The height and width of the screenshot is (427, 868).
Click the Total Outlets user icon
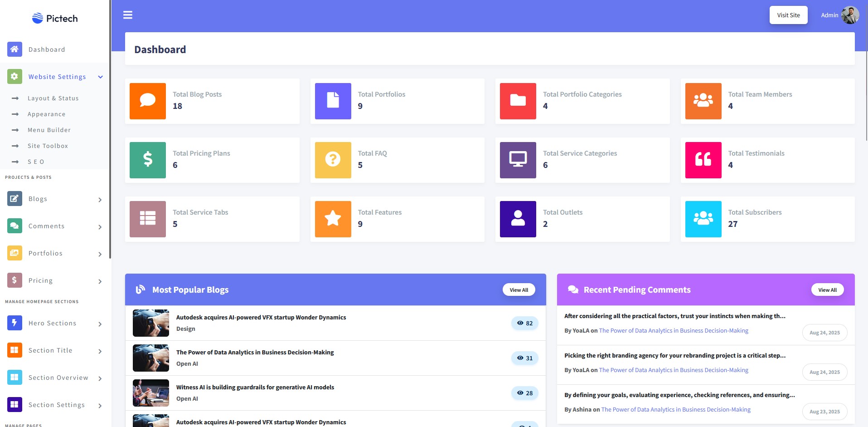coord(518,219)
